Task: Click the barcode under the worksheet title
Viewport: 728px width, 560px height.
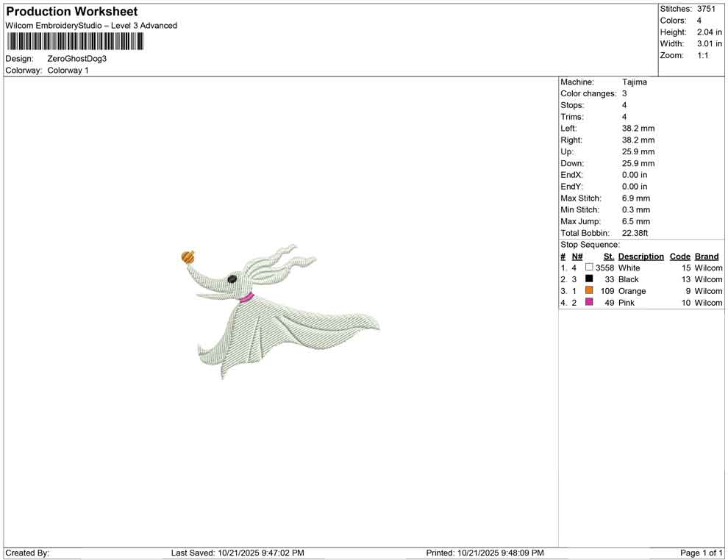Action: click(x=74, y=42)
